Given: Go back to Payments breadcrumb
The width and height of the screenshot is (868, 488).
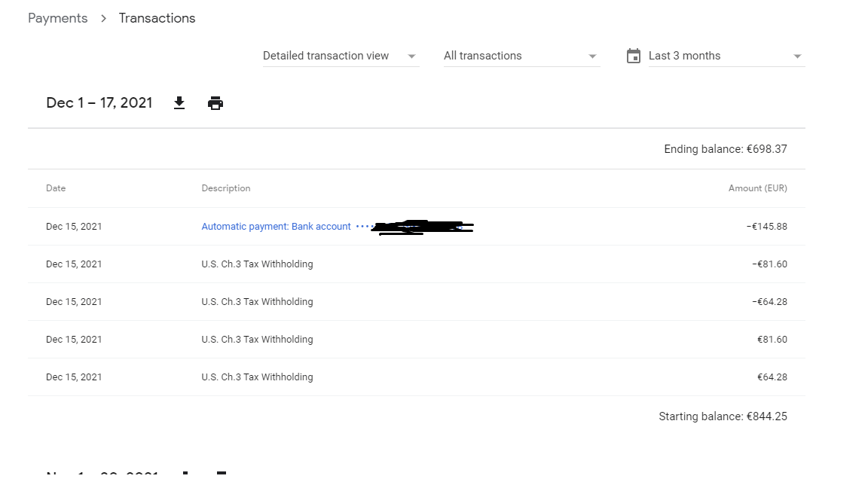Looking at the screenshot, I should (57, 18).
